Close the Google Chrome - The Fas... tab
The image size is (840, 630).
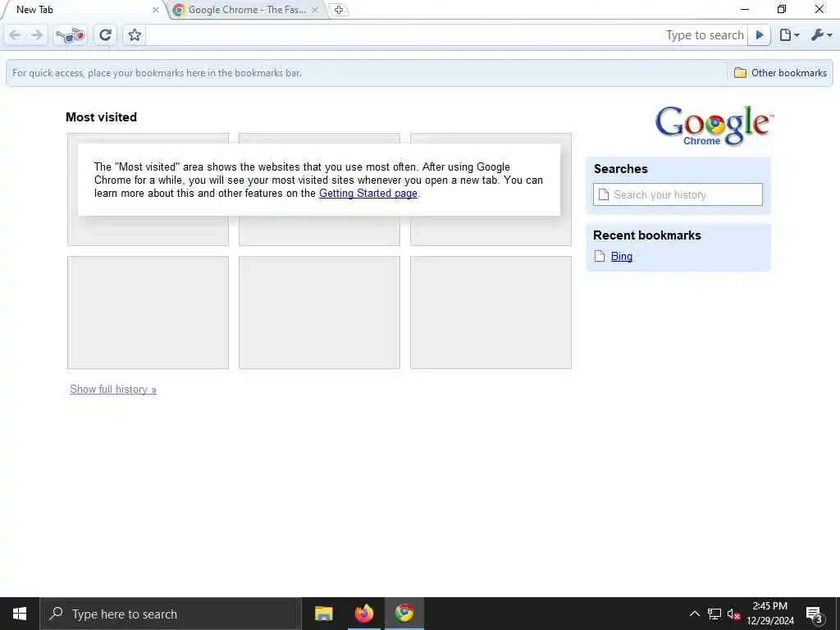(x=314, y=10)
